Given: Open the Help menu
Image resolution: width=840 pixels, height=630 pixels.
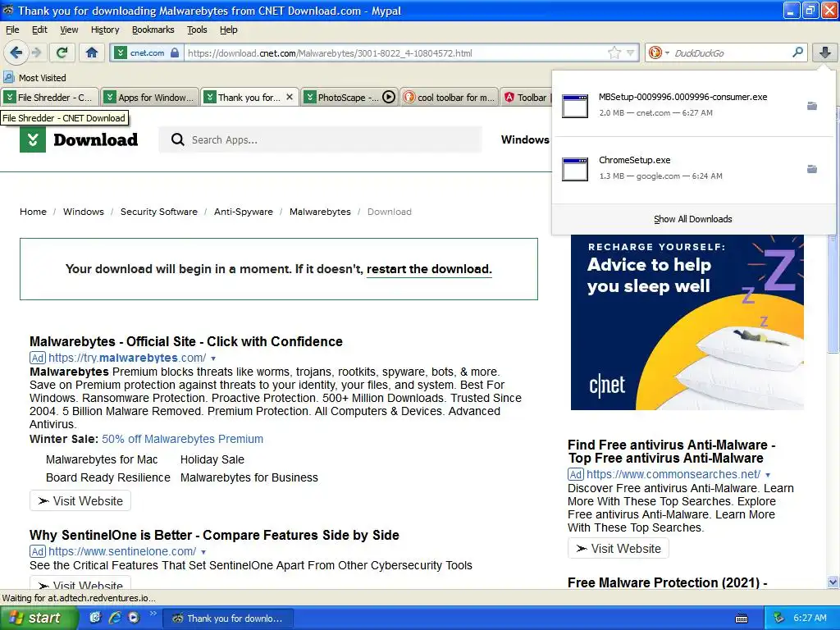Looking at the screenshot, I should (x=228, y=30).
